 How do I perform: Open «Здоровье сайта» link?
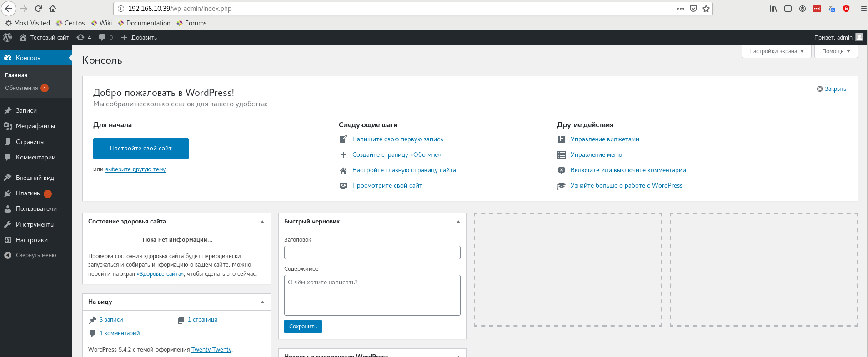(x=161, y=274)
